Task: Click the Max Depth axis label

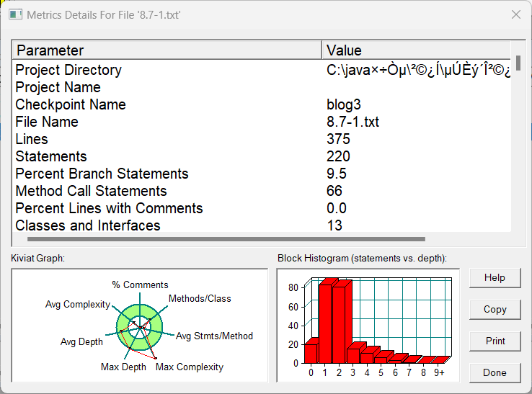Action: 123,367
